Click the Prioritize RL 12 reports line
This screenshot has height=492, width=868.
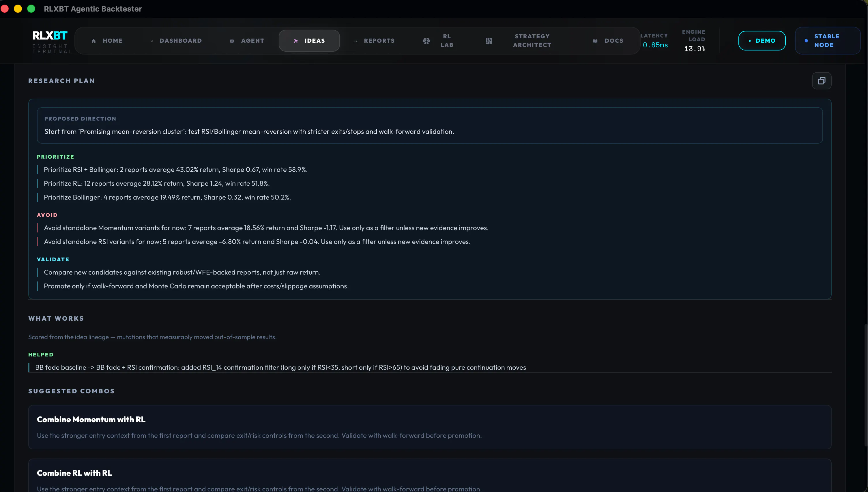[x=156, y=183]
